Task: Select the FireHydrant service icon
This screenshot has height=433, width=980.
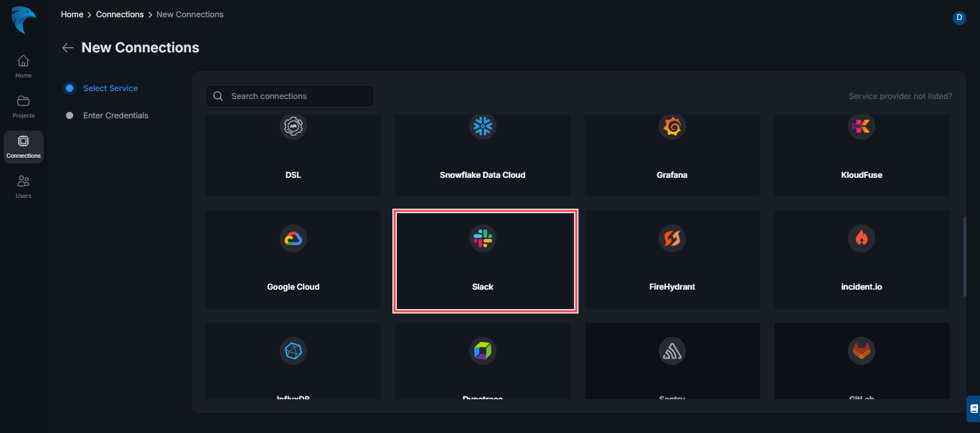Action: tap(672, 238)
